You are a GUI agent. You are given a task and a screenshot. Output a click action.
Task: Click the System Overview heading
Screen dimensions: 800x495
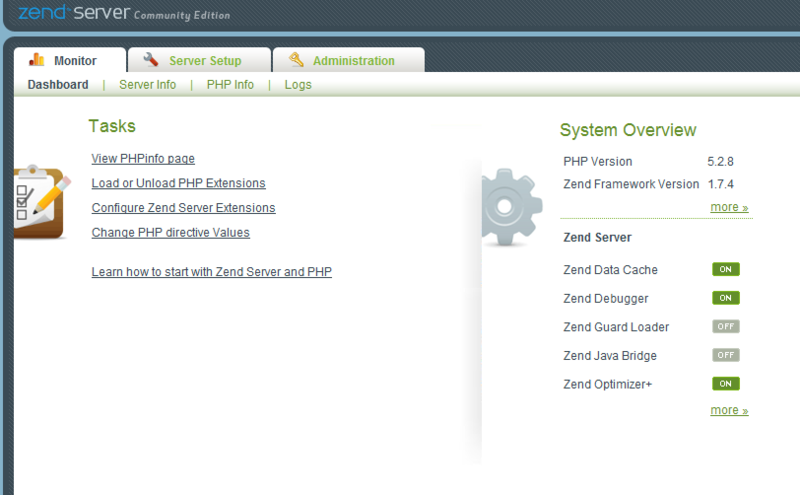(628, 130)
